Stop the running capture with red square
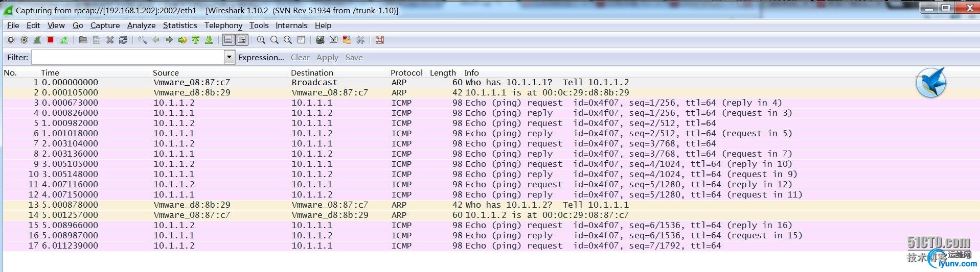Viewport: 980px width, 272px height. pos(50,40)
